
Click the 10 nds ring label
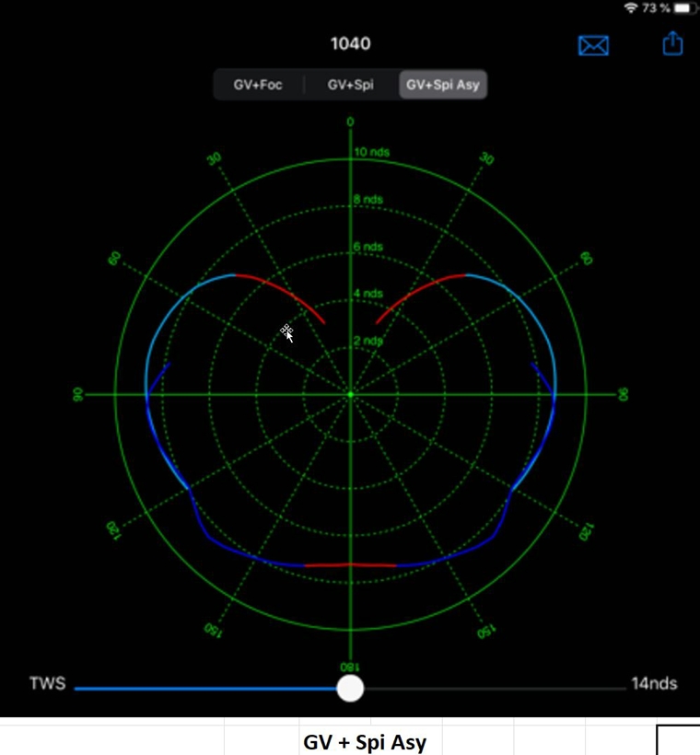click(x=371, y=152)
